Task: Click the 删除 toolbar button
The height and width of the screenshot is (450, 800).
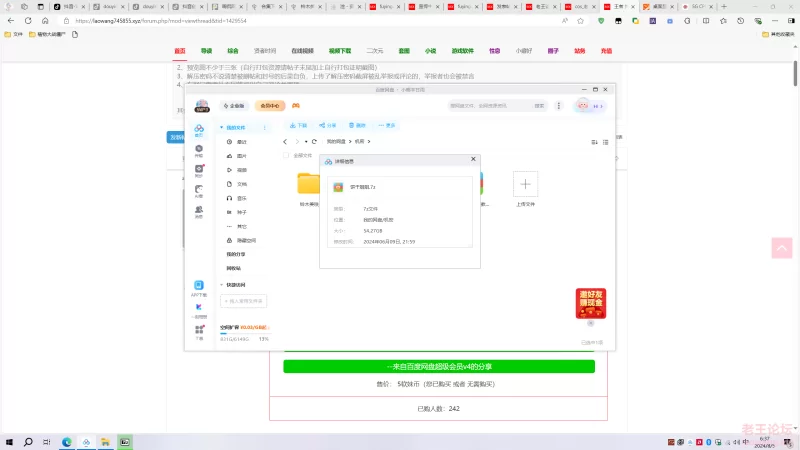Action: coord(357,126)
